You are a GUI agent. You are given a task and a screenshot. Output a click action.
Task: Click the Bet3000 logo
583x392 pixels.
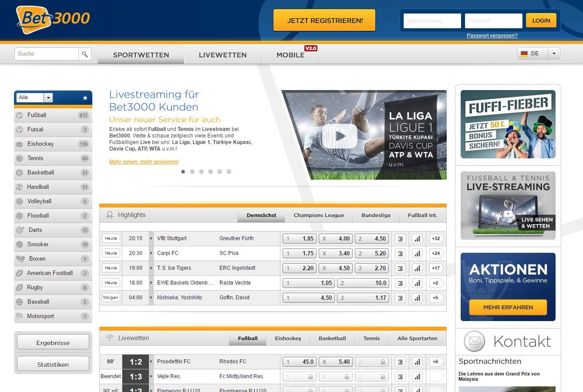pos(53,19)
